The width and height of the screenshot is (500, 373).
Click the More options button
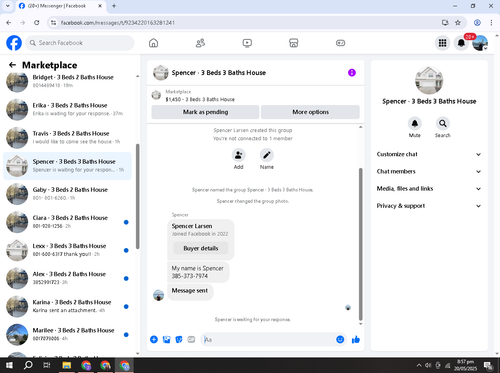click(310, 112)
